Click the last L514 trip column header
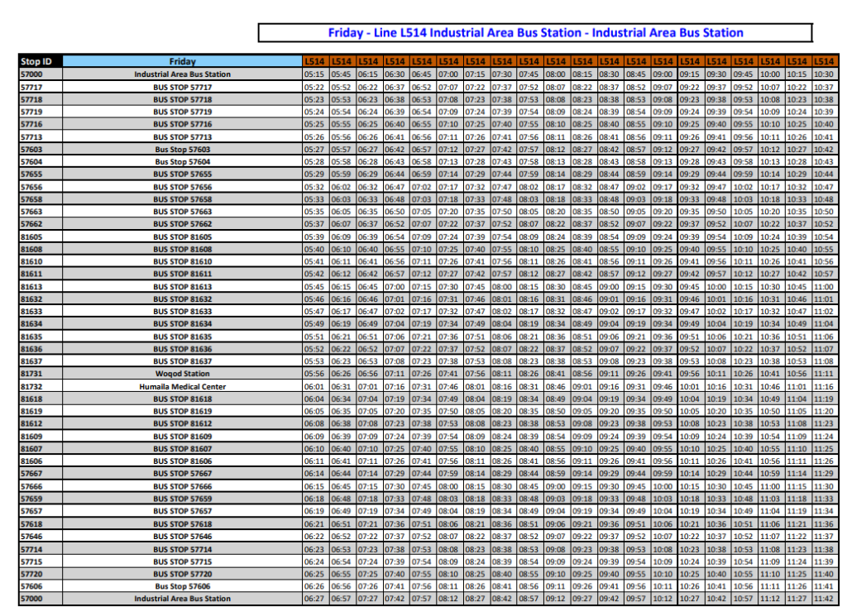This screenshot has height=616, width=847. click(x=823, y=61)
